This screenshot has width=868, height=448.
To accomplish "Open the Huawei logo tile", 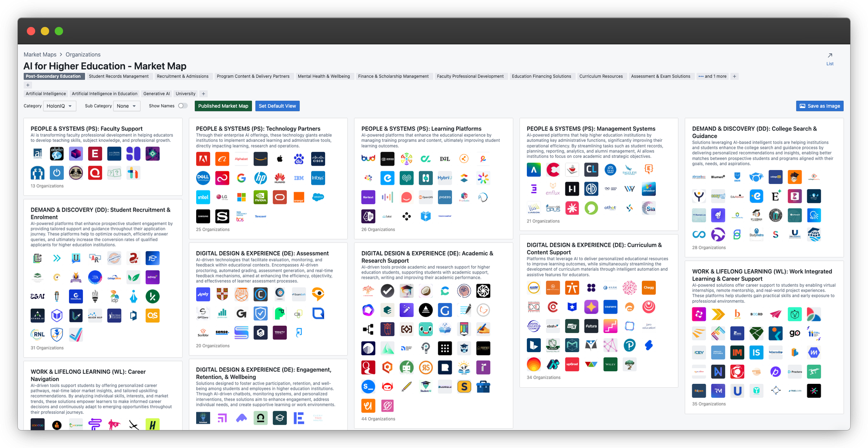I will (x=280, y=178).
